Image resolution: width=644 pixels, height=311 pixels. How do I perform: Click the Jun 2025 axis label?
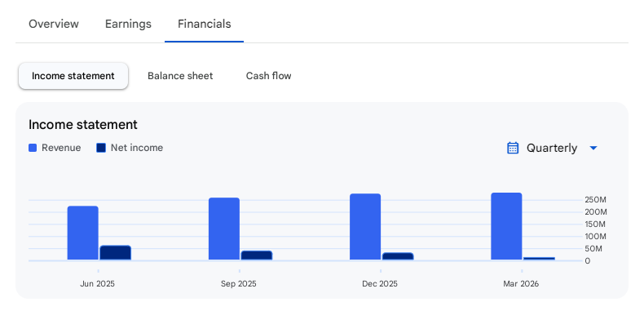click(97, 284)
